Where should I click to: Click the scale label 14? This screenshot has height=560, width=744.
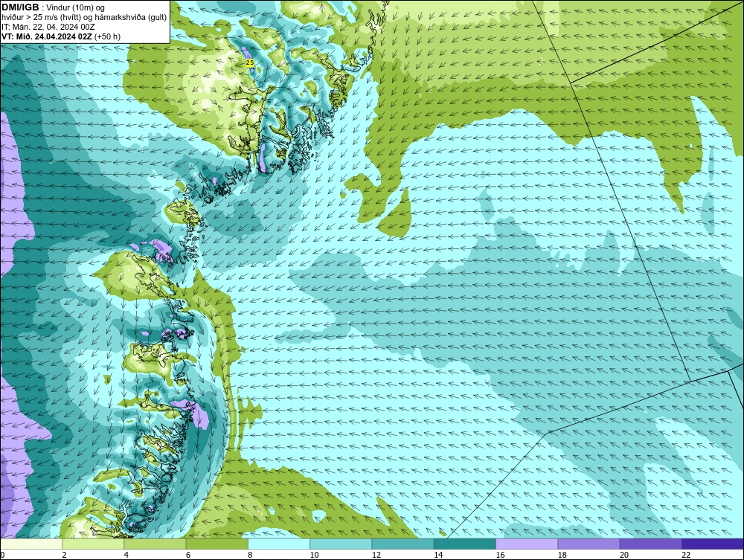[438, 556]
